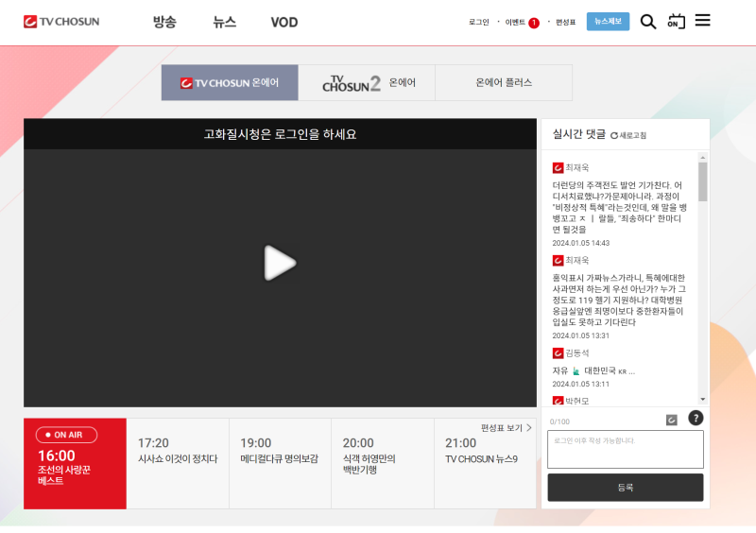The image size is (756, 533).
Task: Open the 방송 menu
Action: pos(164,22)
